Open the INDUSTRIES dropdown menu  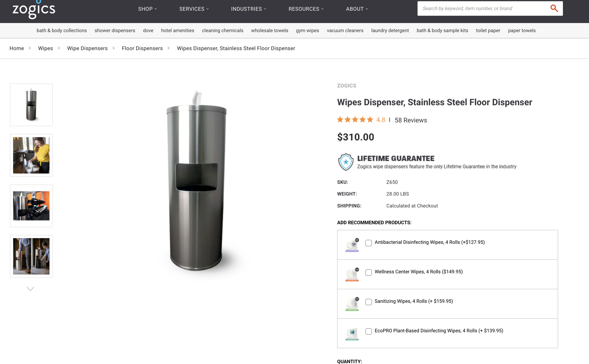[x=248, y=9]
